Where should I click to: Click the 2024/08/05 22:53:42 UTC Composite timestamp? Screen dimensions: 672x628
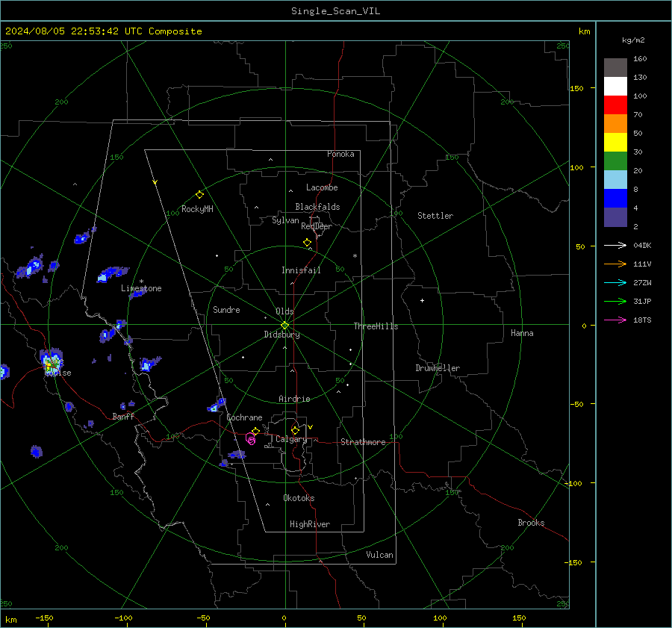coord(103,31)
